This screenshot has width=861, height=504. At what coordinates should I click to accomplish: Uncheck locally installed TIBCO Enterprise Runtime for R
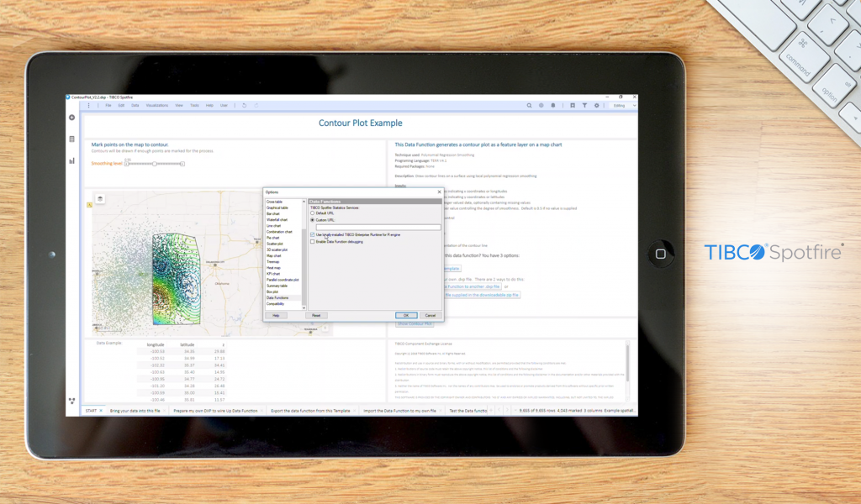(x=312, y=234)
